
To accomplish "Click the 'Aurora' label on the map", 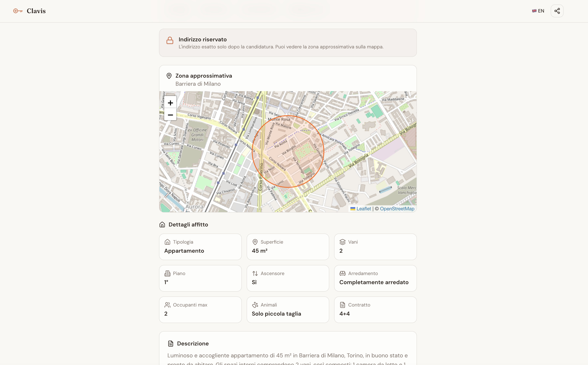I will click(194, 207).
